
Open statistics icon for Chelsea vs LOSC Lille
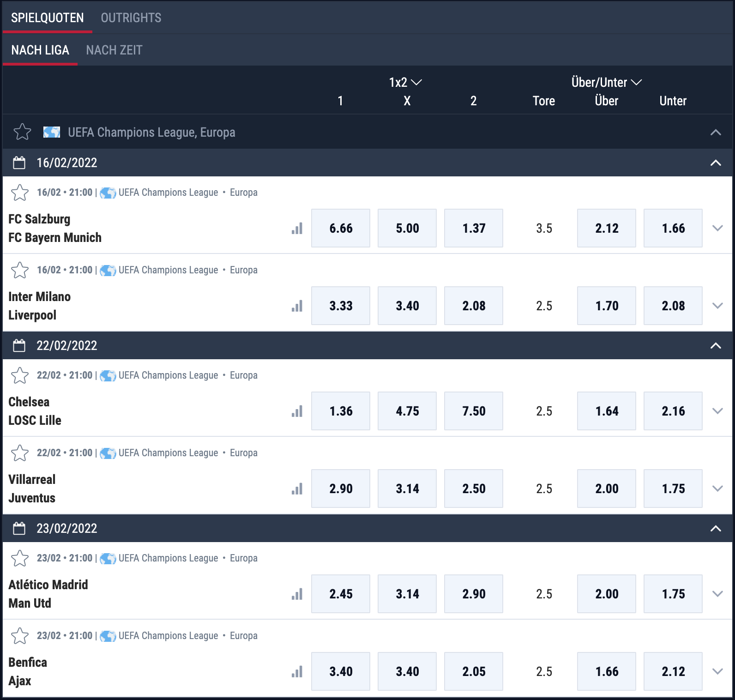[x=297, y=411]
